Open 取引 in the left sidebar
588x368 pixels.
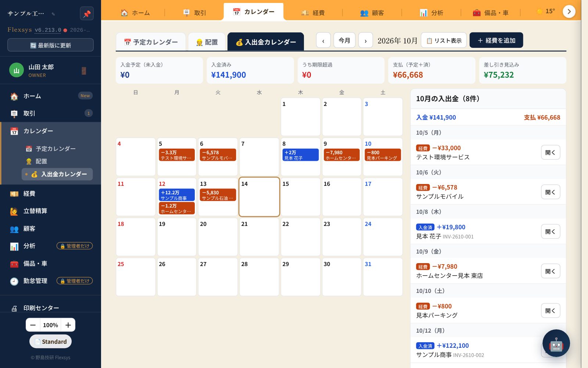[x=50, y=113]
